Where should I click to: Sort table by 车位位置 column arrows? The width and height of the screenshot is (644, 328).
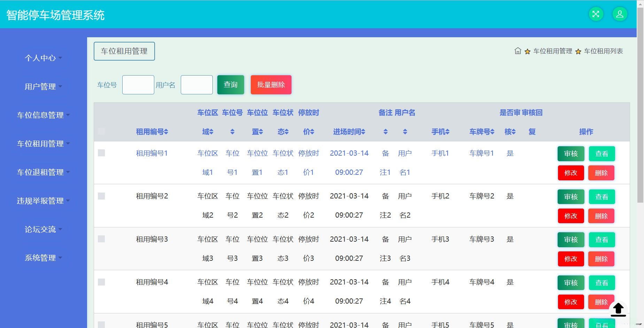coord(261,132)
